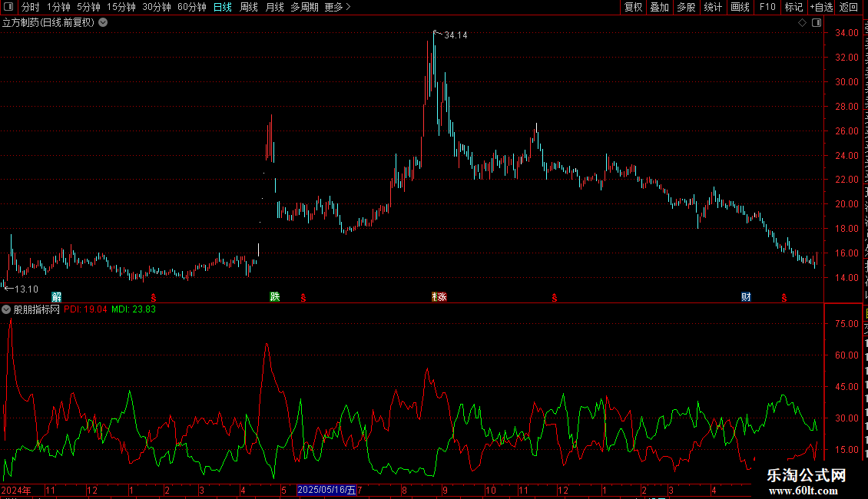868x499 pixels.
Task: Click the diamond marker icon above the chart
Action: pyautogui.click(x=802, y=23)
